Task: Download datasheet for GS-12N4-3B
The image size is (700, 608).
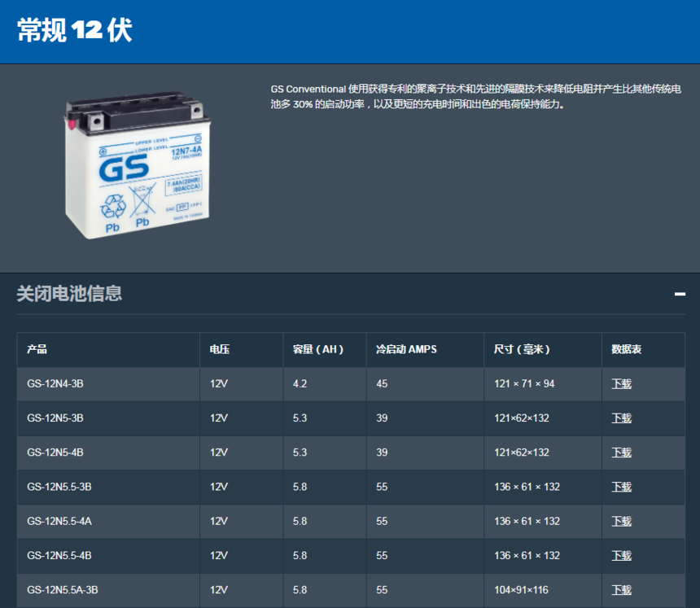Action: click(x=621, y=383)
